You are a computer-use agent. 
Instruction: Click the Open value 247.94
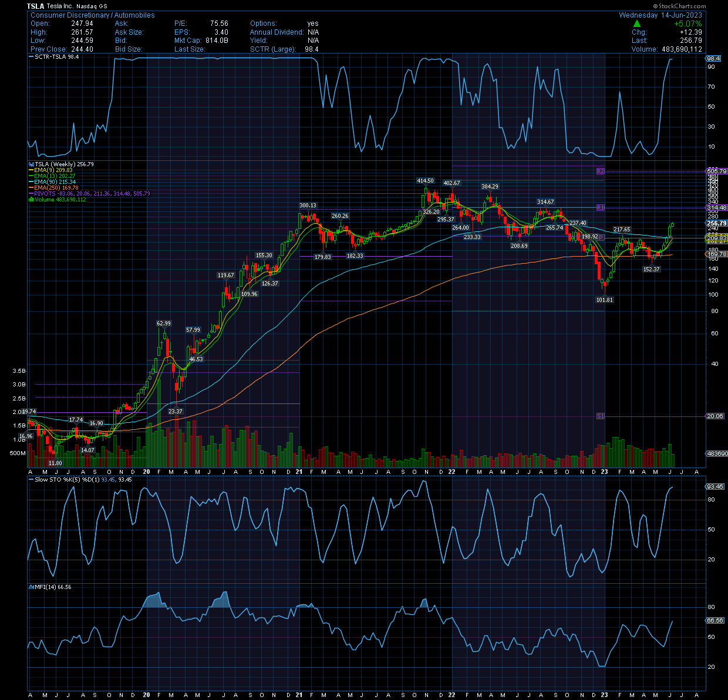pos(82,23)
